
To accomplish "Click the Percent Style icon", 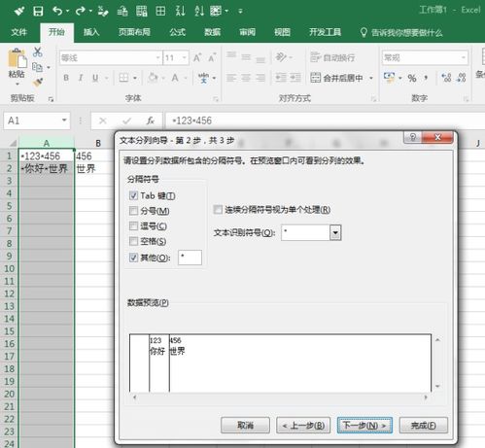I will point(412,78).
